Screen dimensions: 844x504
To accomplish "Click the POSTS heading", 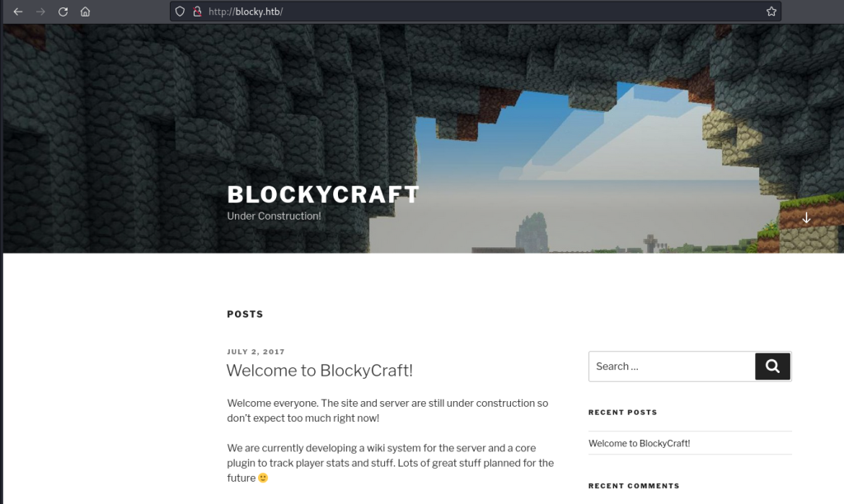I will coord(245,314).
